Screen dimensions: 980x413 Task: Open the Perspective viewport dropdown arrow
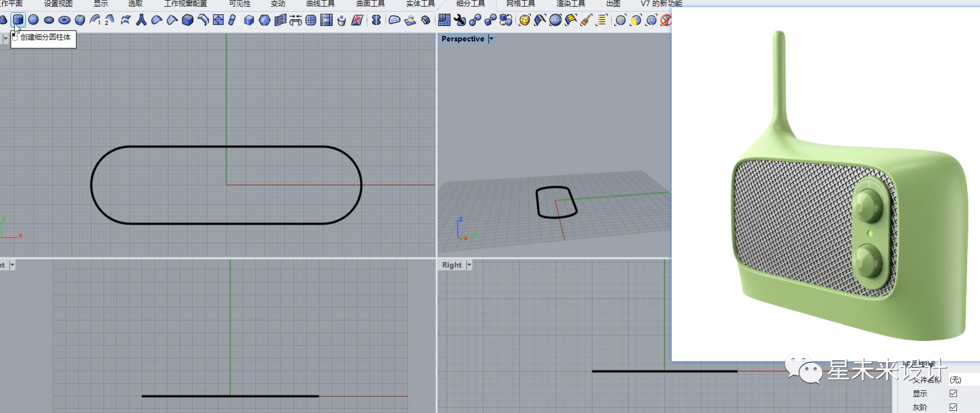coord(491,39)
